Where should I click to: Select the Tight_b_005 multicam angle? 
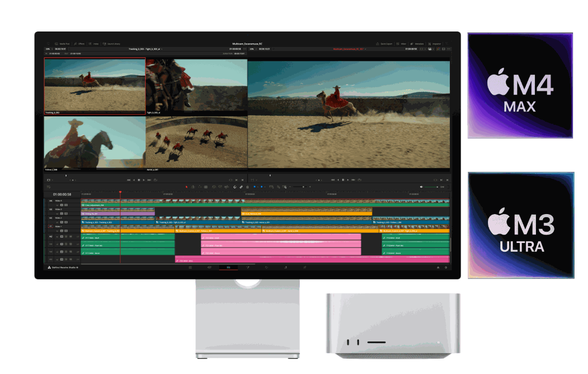(197, 86)
